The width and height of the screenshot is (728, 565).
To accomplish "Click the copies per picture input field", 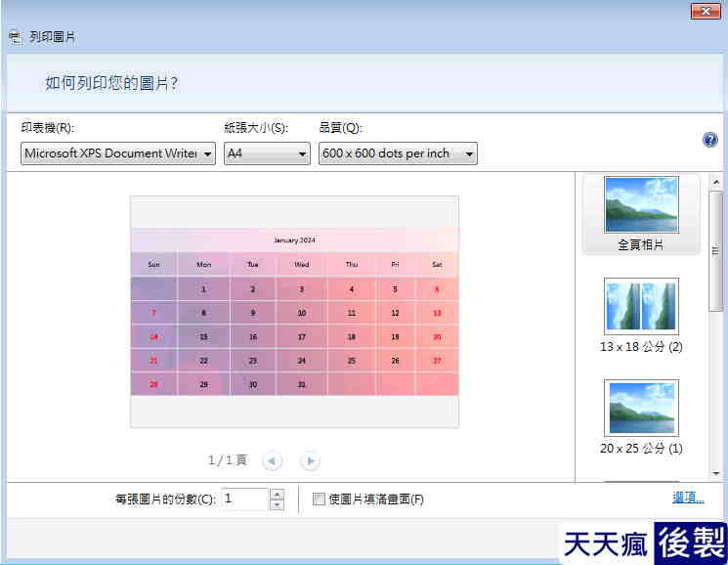I will coord(245,500).
